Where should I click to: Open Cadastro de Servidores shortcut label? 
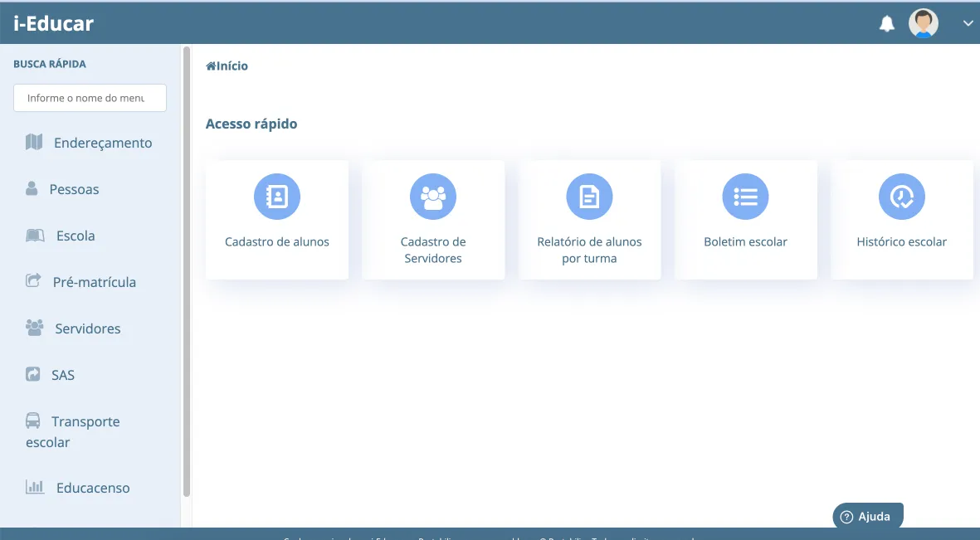click(x=433, y=250)
